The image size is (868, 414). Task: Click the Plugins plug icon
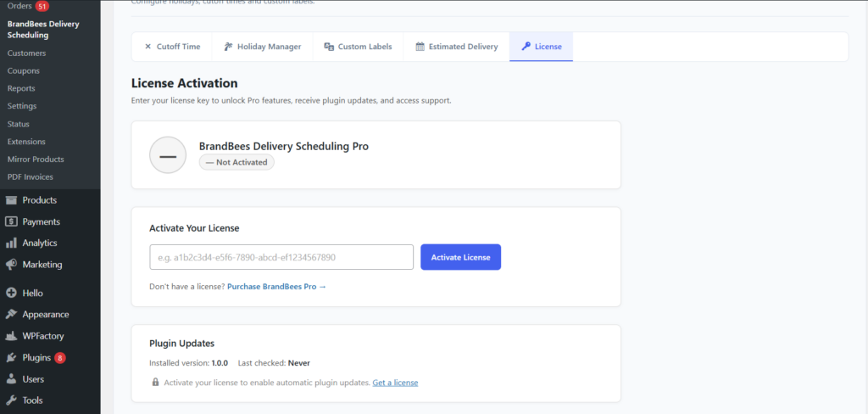[11, 357]
